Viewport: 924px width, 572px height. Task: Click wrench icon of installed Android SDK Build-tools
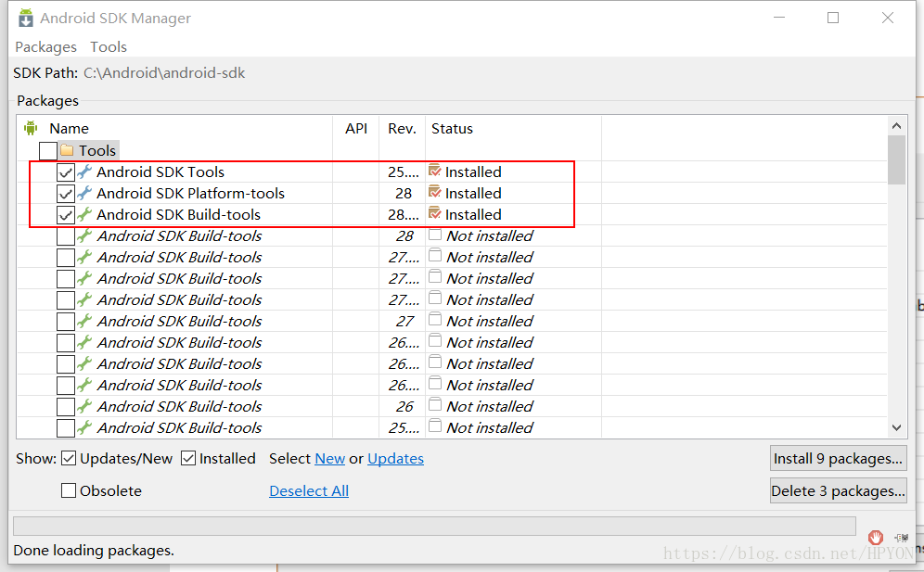[84, 214]
